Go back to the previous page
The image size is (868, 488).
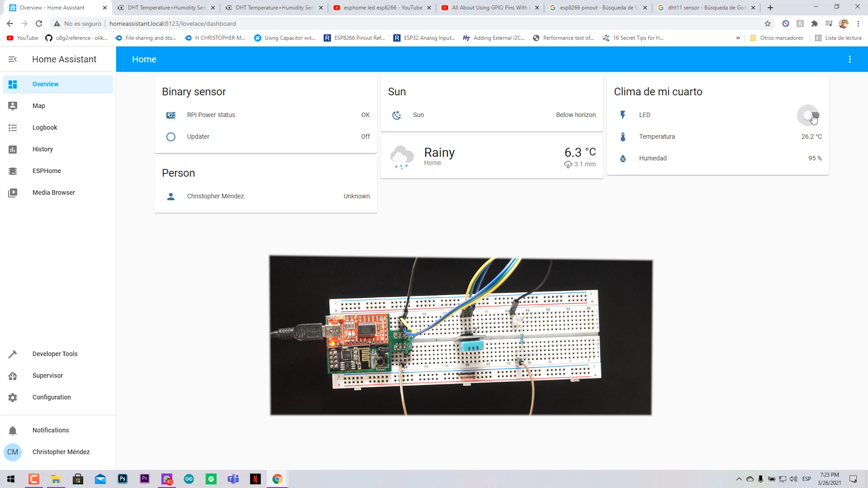click(x=10, y=23)
